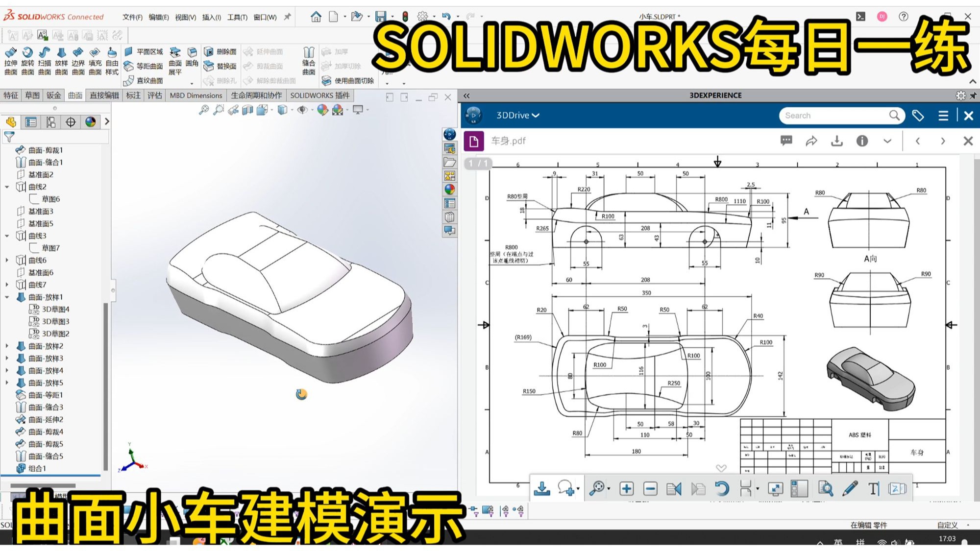Open the ConfigurationManager tab

pos(51,122)
